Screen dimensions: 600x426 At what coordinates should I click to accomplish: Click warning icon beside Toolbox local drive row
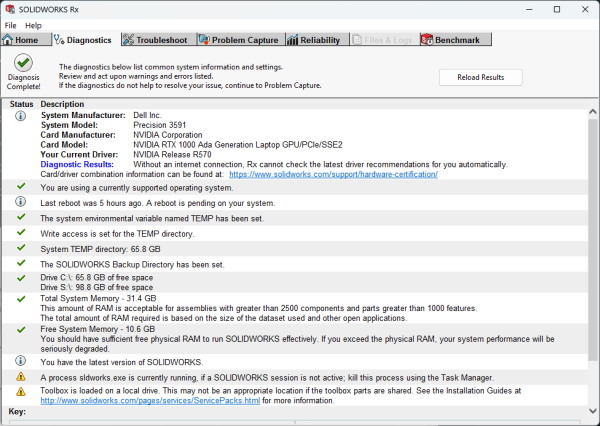tap(21, 392)
